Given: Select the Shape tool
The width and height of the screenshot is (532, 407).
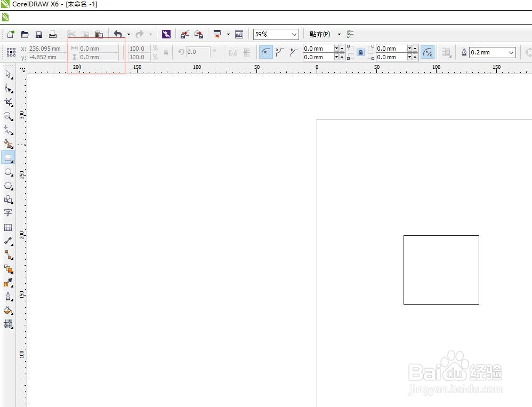Looking at the screenshot, I should coord(9,89).
